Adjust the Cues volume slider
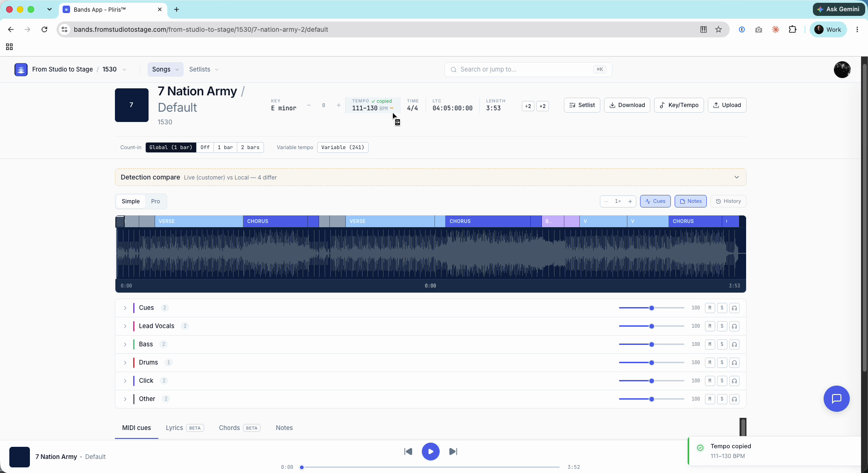Image resolution: width=868 pixels, height=473 pixels. pos(651,308)
